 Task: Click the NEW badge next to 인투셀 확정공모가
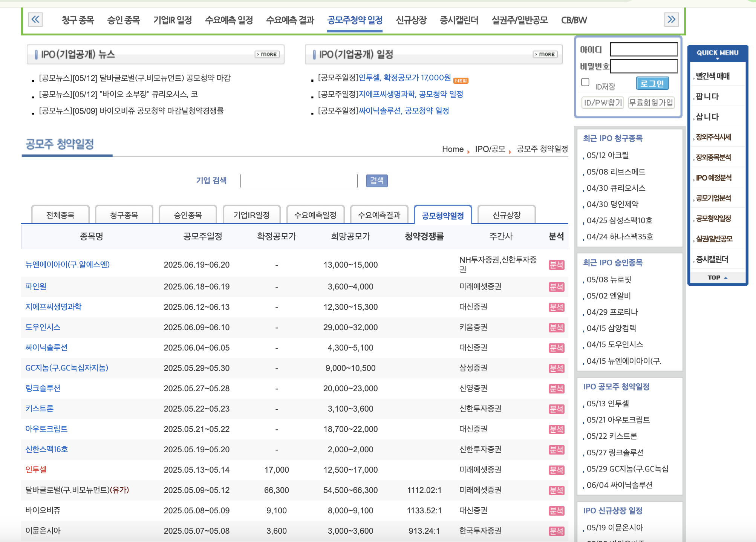coord(461,80)
